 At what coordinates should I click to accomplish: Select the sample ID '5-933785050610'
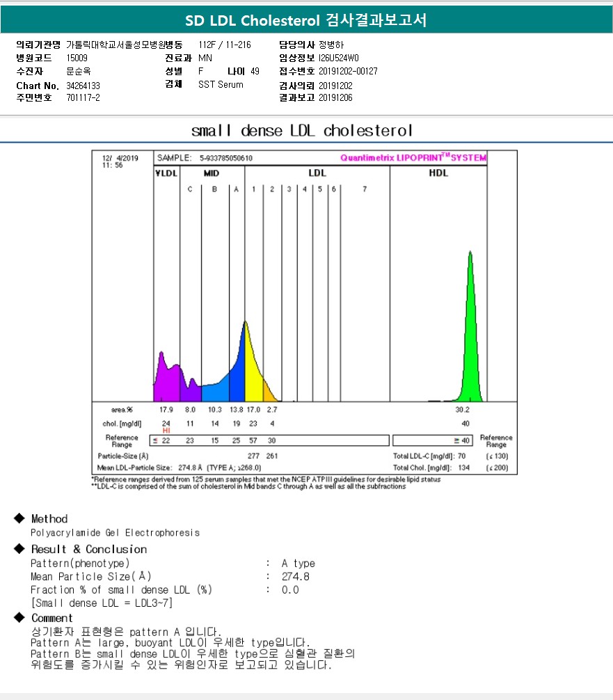(x=226, y=158)
